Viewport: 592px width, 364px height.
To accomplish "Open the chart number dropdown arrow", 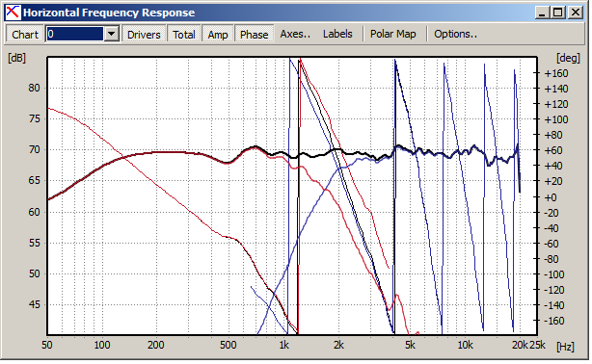I will pos(112,35).
